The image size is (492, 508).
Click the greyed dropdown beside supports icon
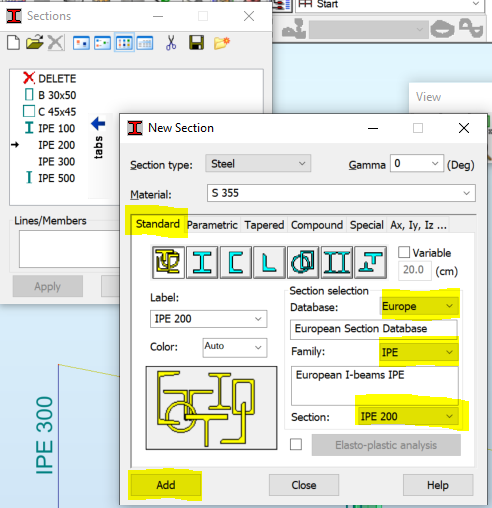pos(368,30)
